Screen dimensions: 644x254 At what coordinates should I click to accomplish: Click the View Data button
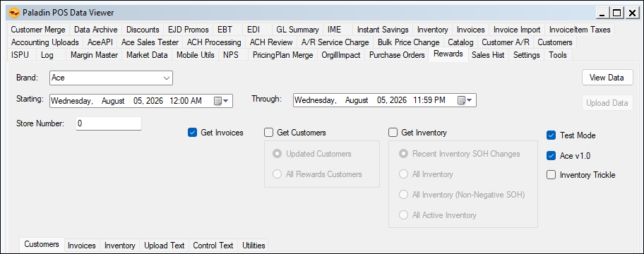coord(607,78)
